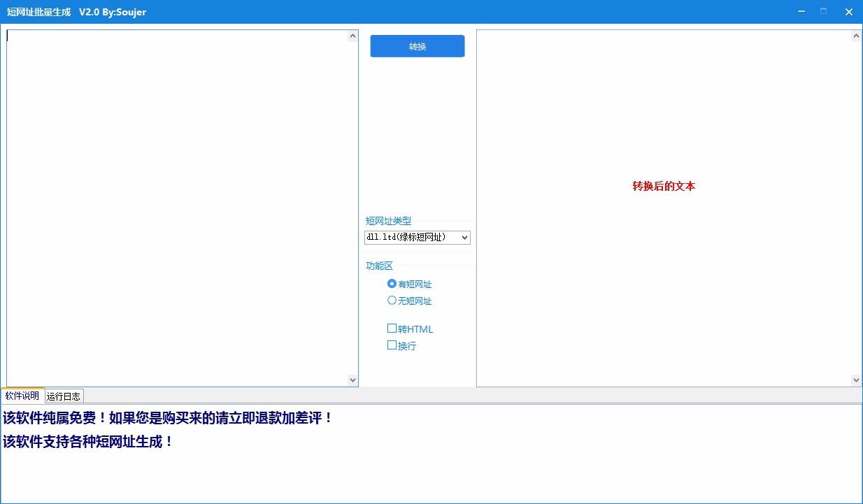
Task: Open the 运行日志 tab
Action: tap(64, 396)
